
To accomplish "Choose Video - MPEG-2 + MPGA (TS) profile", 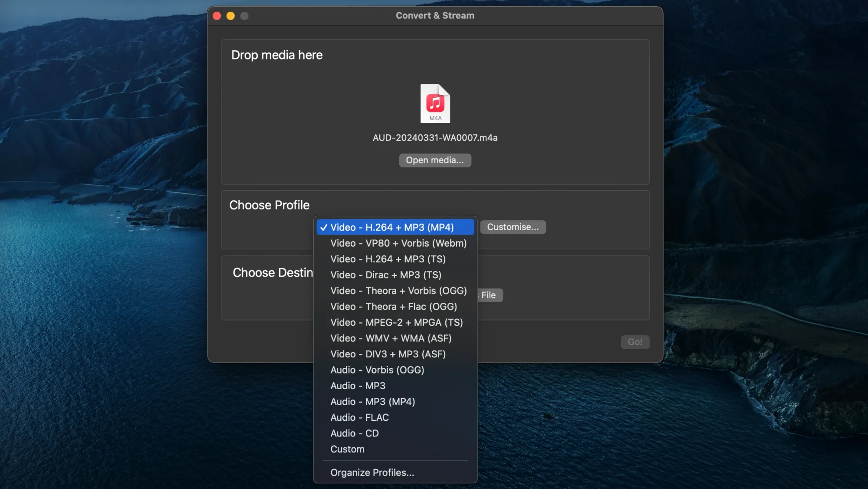I will (396, 322).
